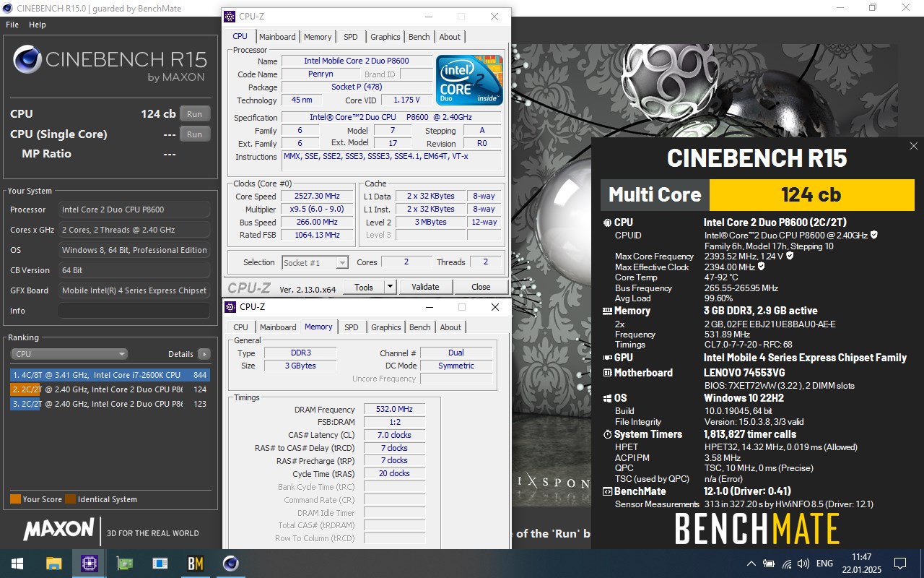Click the Info input field

[x=134, y=311]
